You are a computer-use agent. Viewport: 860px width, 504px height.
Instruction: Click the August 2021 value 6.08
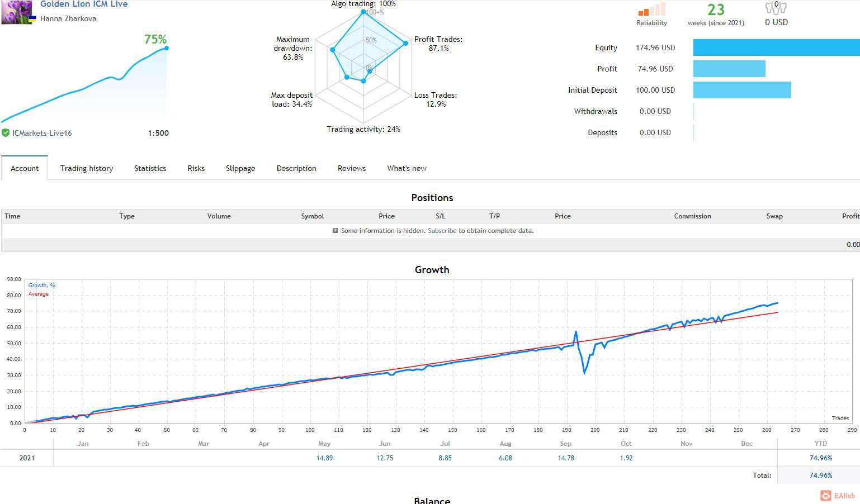[x=505, y=458]
